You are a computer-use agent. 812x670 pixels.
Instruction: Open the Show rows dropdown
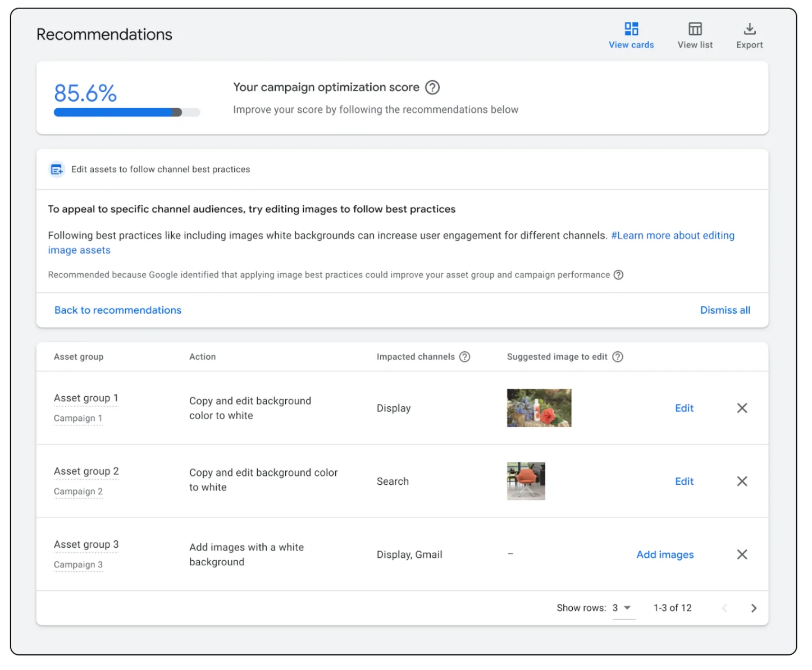[623, 608]
